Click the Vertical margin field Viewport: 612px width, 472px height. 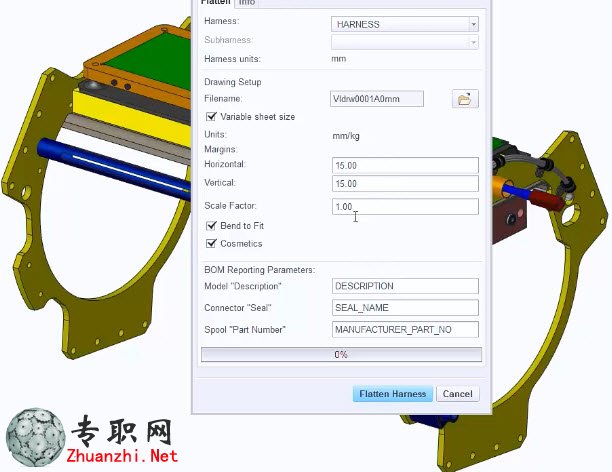click(x=405, y=183)
